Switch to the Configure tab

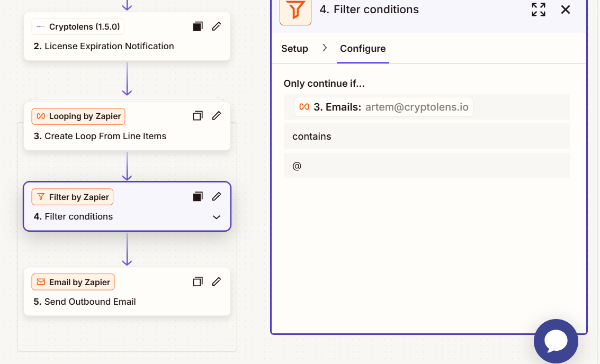pos(363,49)
